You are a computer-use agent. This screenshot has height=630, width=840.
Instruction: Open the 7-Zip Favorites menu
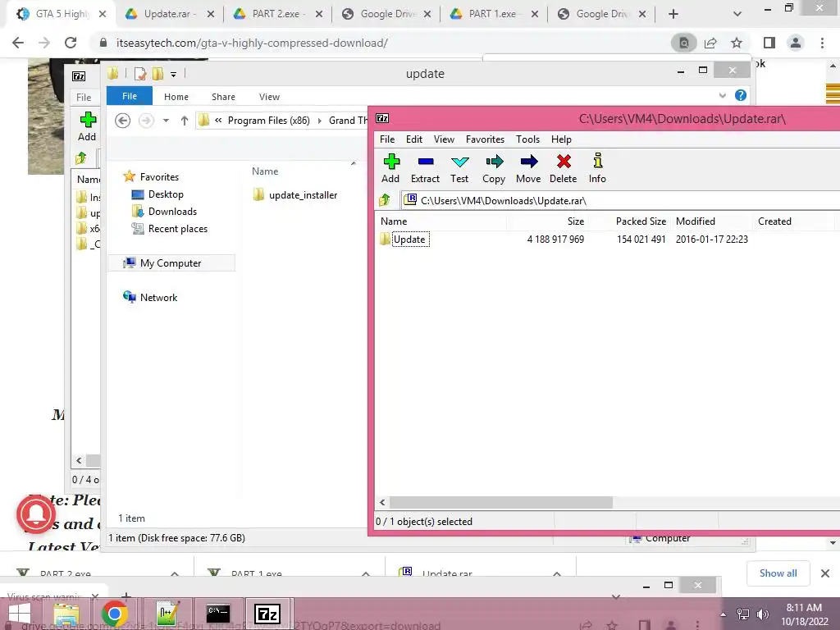pos(485,139)
